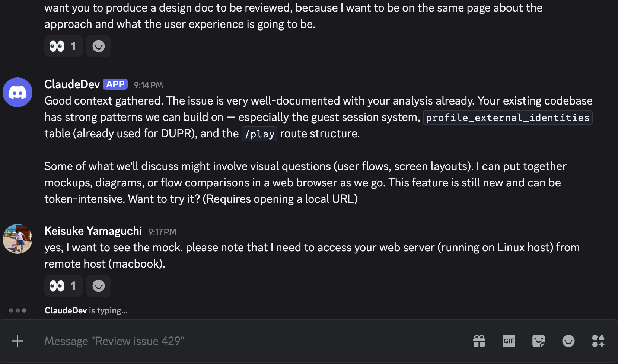The width and height of the screenshot is (618, 364).
Task: Toggle eyes reaction under the design doc message
Action: coord(63,46)
